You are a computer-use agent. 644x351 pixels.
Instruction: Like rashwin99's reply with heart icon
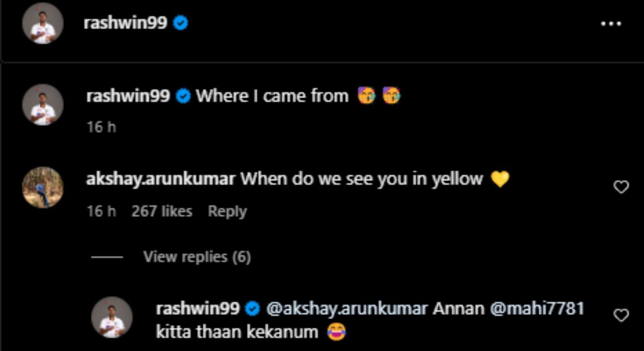[x=621, y=315]
